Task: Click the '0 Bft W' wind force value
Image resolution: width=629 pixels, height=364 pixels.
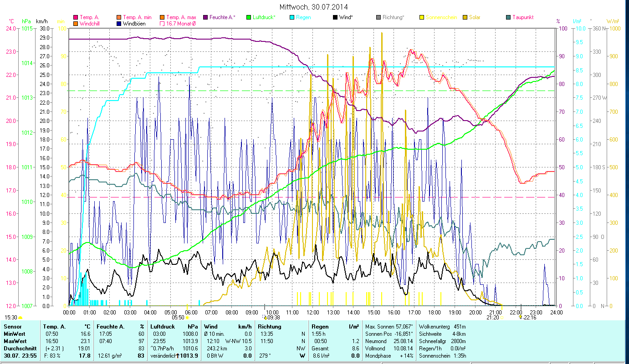Action: tap(215, 356)
